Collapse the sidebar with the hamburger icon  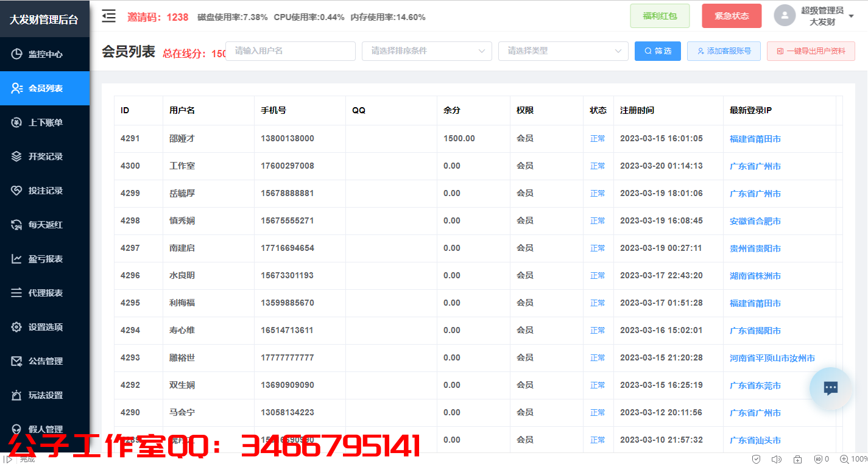(109, 16)
